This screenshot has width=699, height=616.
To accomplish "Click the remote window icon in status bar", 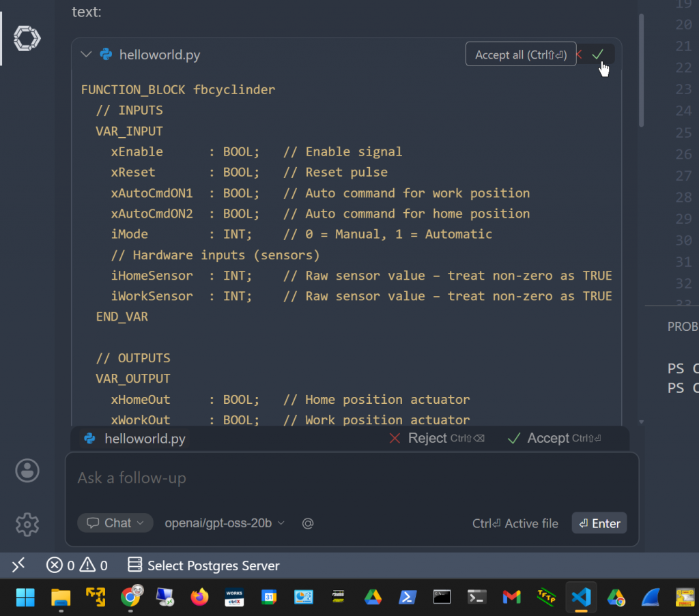I will coord(18,565).
